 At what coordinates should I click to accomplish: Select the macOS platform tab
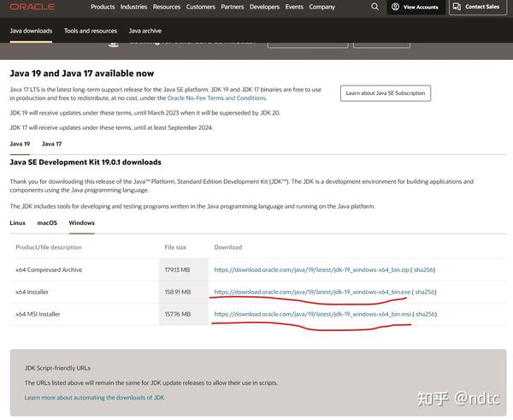(47, 222)
